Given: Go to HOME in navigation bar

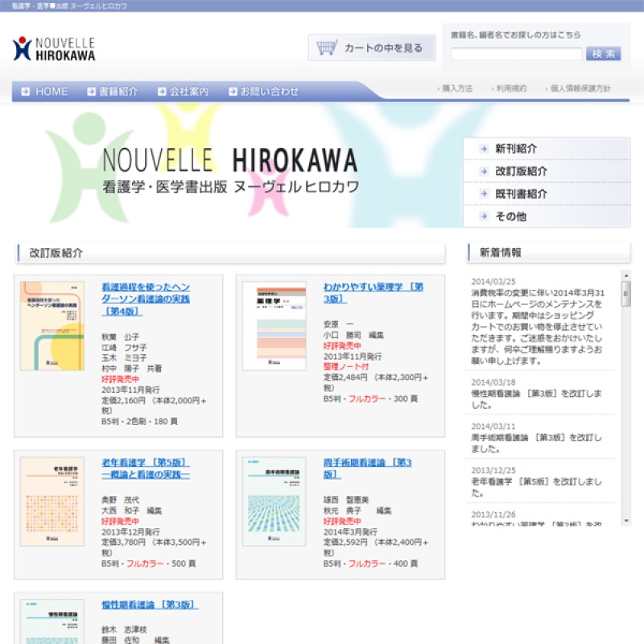Looking at the screenshot, I should point(45,91).
